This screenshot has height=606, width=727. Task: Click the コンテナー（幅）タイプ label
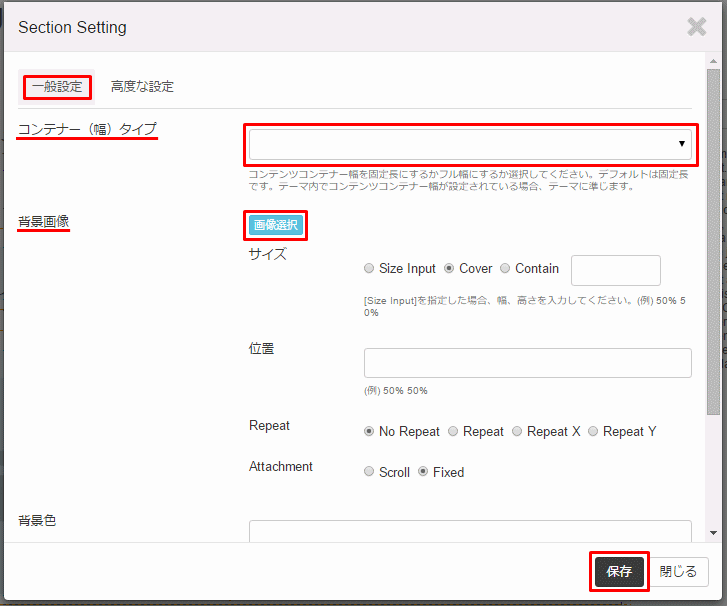point(87,129)
